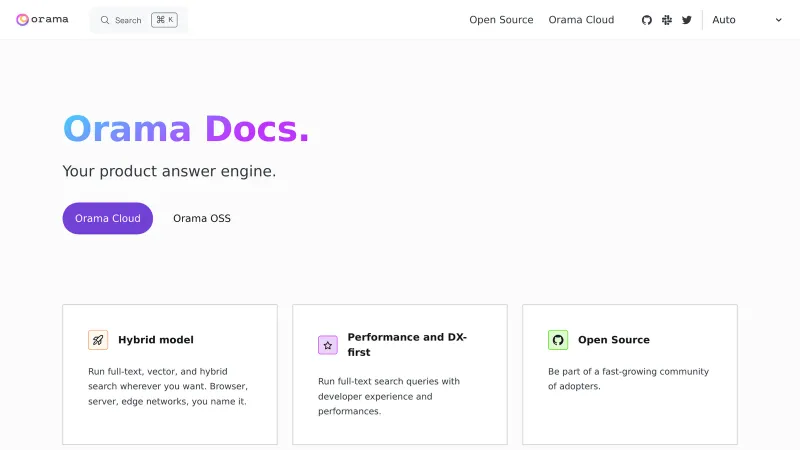Click the ⌘K keyboard shortcut badge

[x=164, y=20]
